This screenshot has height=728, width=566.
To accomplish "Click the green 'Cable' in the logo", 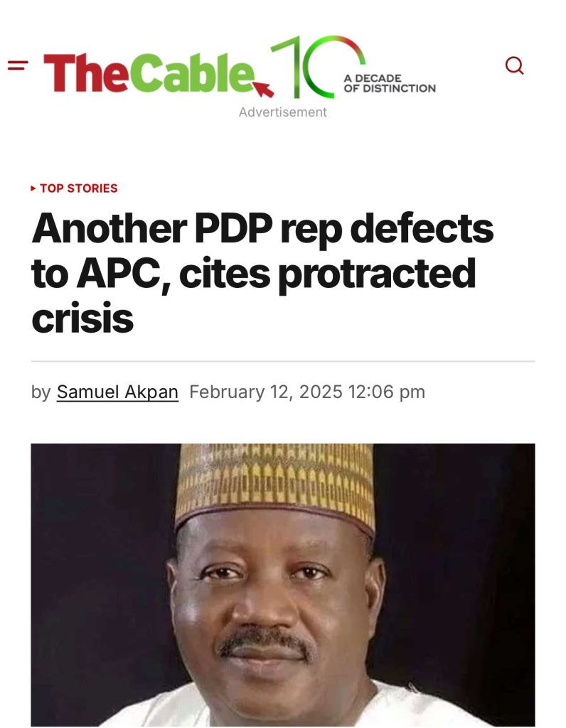I will [x=191, y=75].
